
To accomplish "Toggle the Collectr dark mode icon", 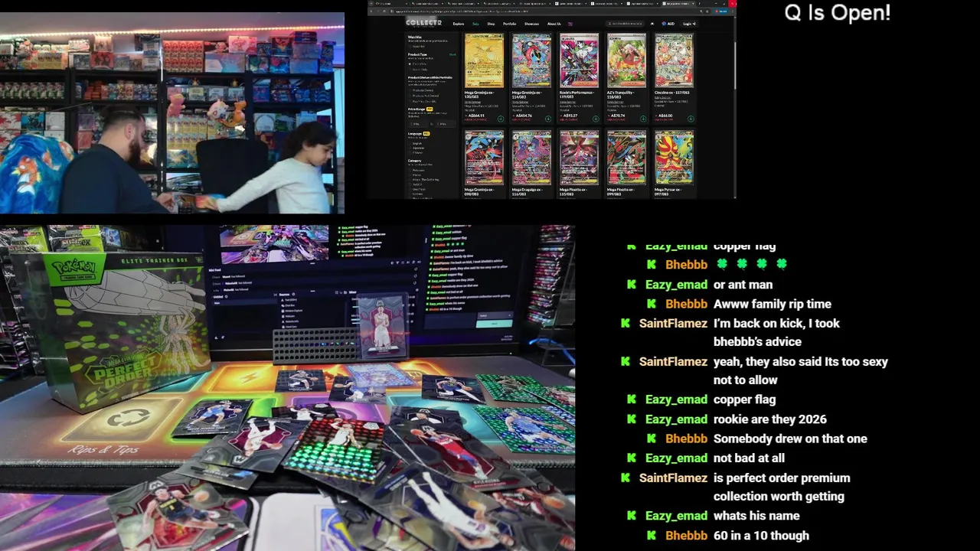I will (652, 24).
